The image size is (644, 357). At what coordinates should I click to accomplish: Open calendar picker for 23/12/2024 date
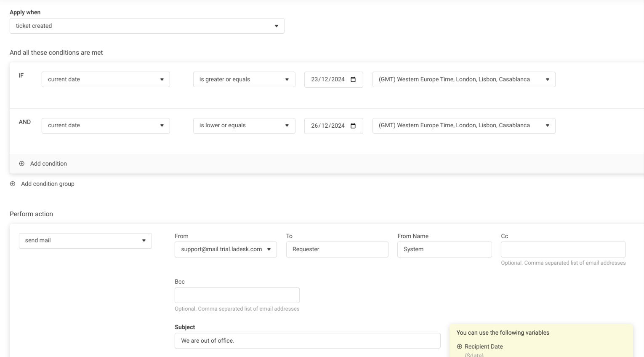[353, 80]
